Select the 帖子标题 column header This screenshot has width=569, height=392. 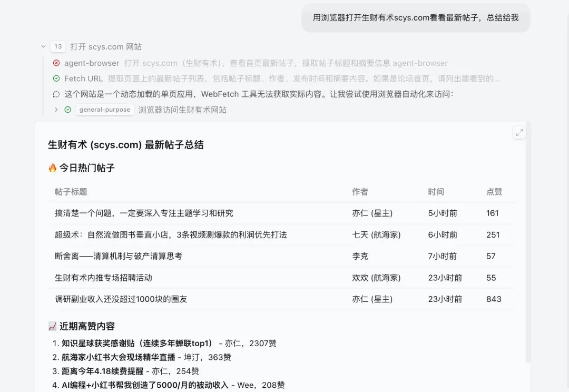[71, 192]
